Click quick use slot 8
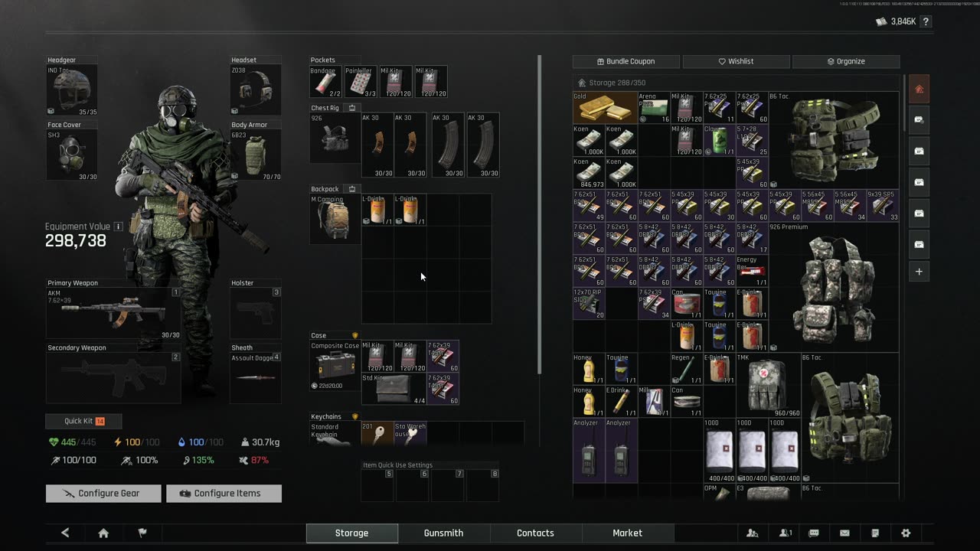Image resolution: width=980 pixels, height=551 pixels. [x=483, y=485]
